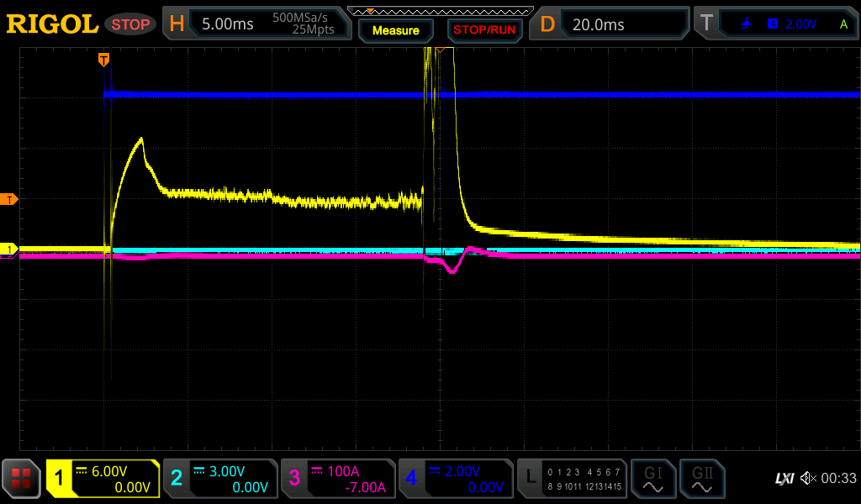Image resolution: width=861 pixels, height=504 pixels.
Task: Click the red STOP status indicator
Action: coord(130,24)
